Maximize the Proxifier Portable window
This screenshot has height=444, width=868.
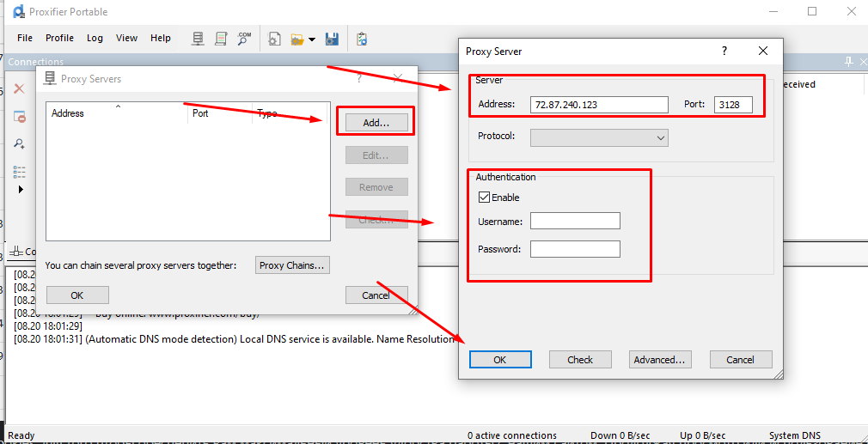point(812,11)
